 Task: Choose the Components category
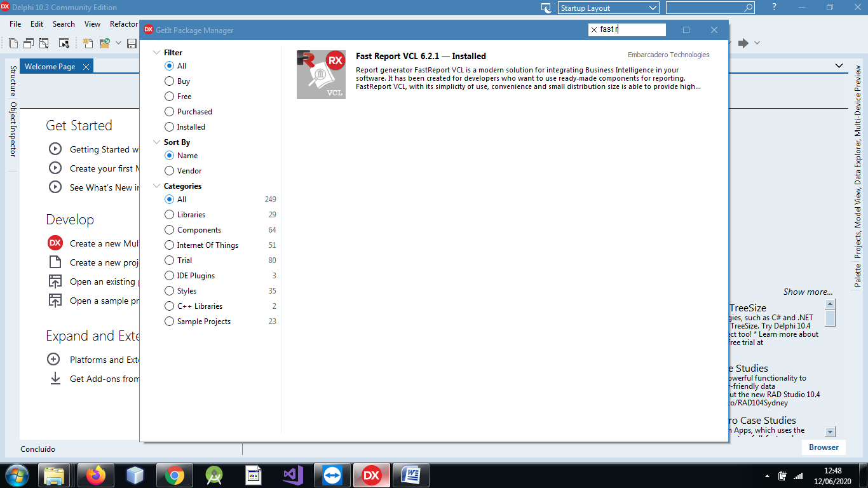(193, 230)
